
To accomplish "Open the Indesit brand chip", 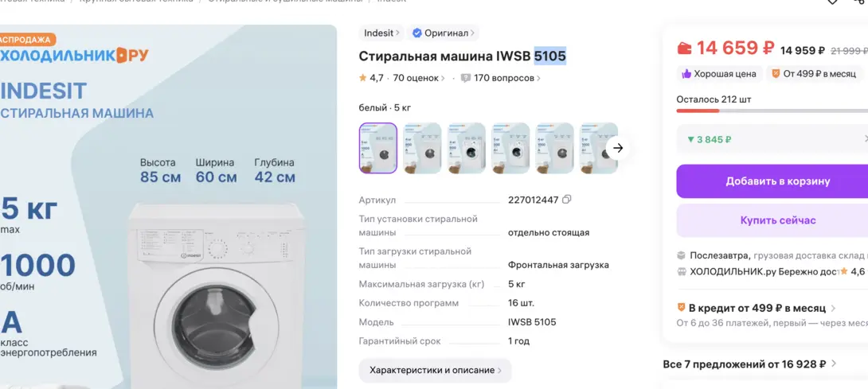I will click(381, 33).
